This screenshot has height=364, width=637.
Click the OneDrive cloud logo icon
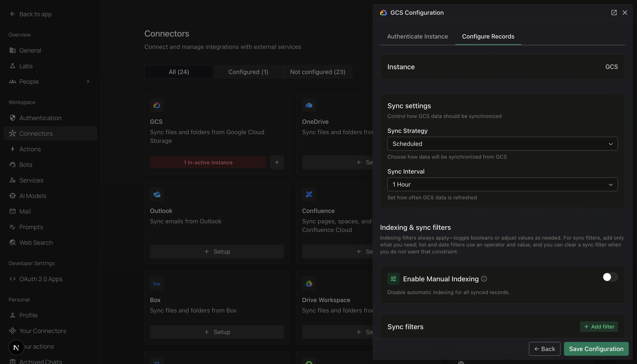309,105
